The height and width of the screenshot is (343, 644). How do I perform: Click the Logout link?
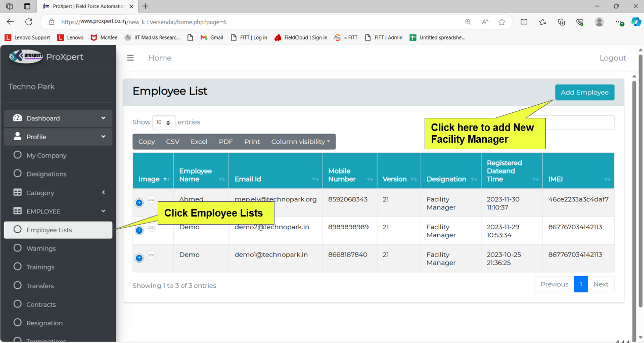[613, 58]
